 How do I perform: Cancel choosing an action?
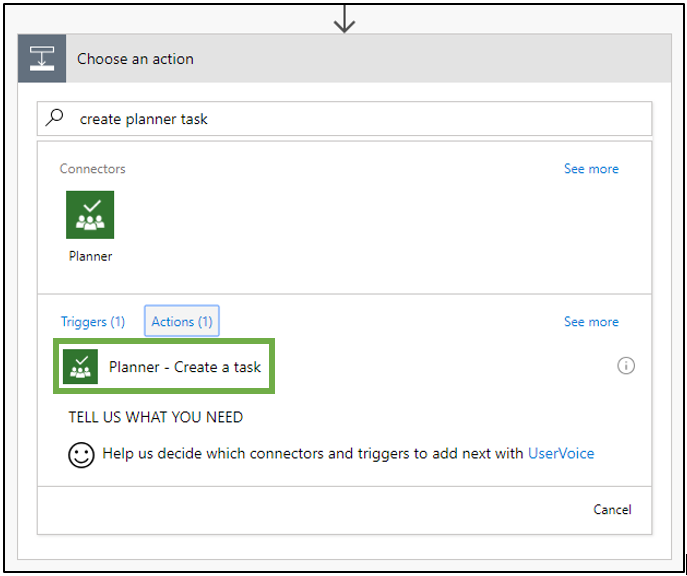612,509
